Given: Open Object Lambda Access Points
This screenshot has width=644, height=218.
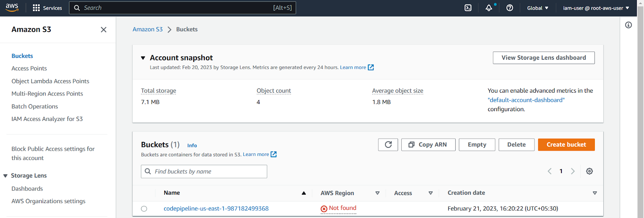Looking at the screenshot, I should [50, 81].
